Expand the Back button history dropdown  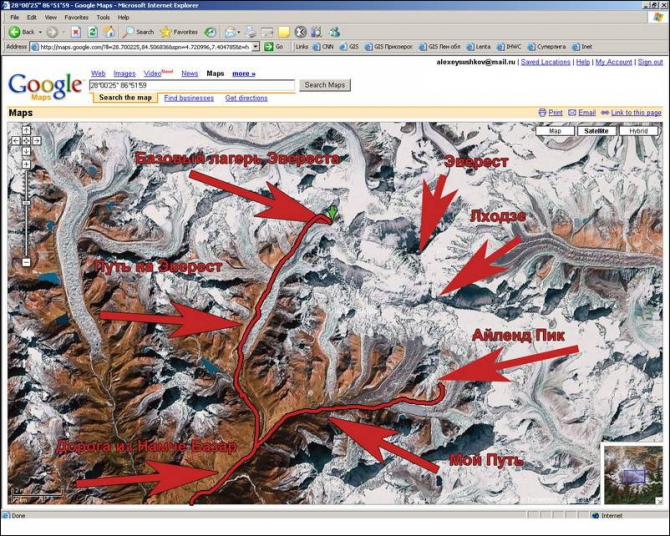pos(40,32)
